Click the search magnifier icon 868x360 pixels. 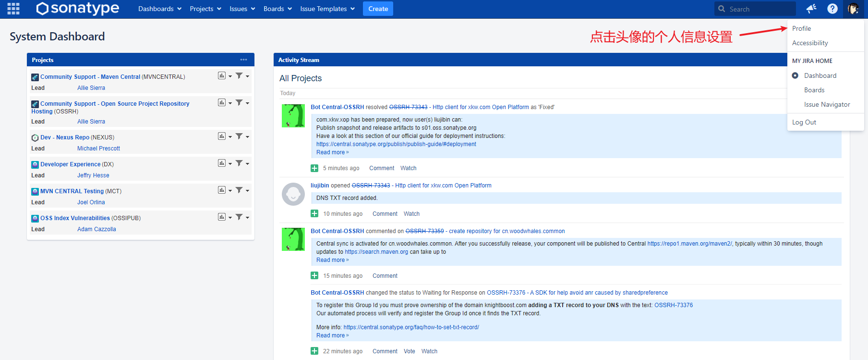click(x=722, y=9)
